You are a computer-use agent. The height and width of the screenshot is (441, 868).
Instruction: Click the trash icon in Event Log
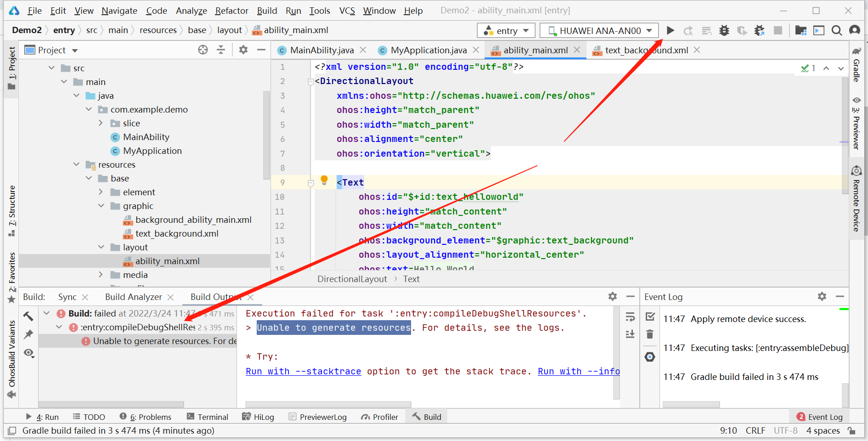(650, 334)
